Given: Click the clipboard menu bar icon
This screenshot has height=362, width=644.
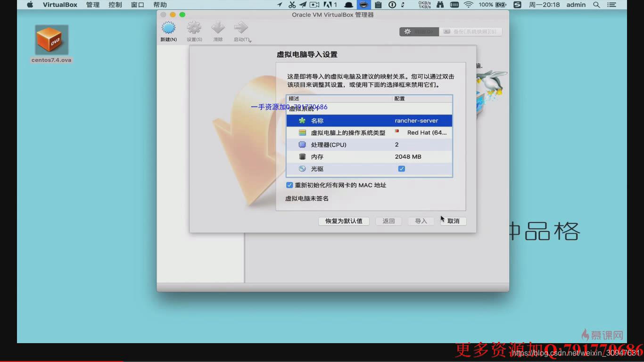Looking at the screenshot, I should (378, 5).
